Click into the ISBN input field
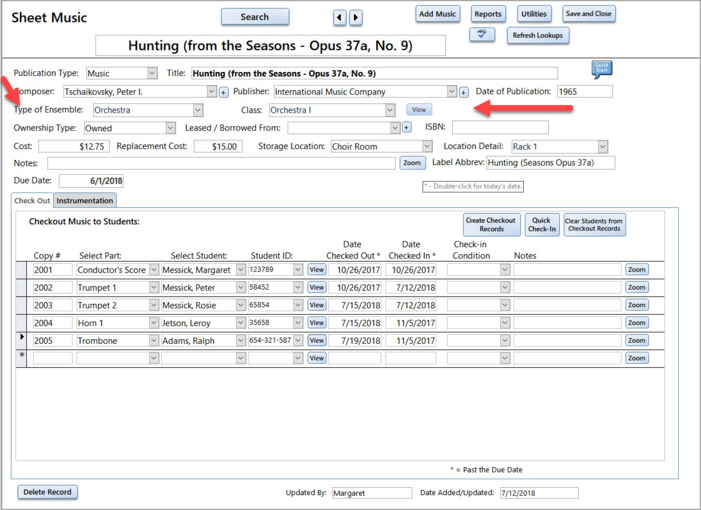701x510 pixels. (x=500, y=128)
